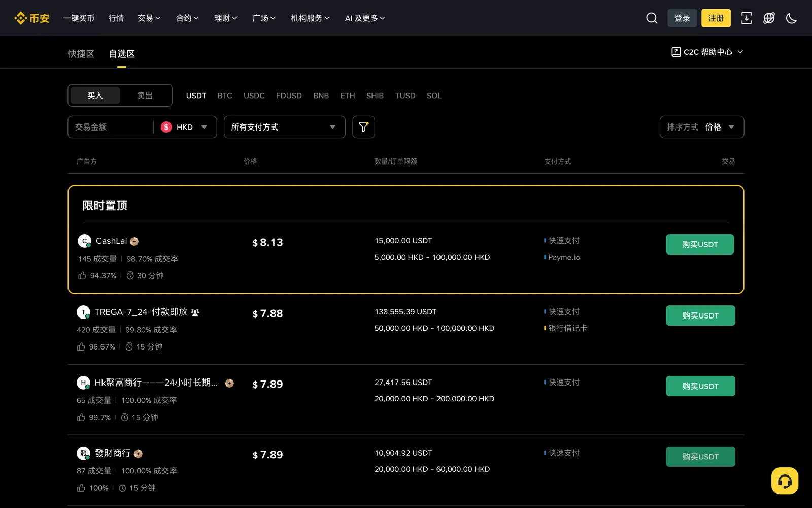This screenshot has height=508, width=812.
Task: Click CashLai verified merchant badge
Action: click(x=134, y=241)
